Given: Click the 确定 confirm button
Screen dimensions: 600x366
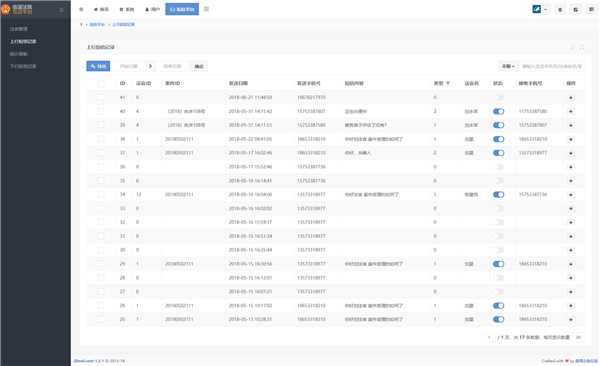Looking at the screenshot, I should (199, 66).
